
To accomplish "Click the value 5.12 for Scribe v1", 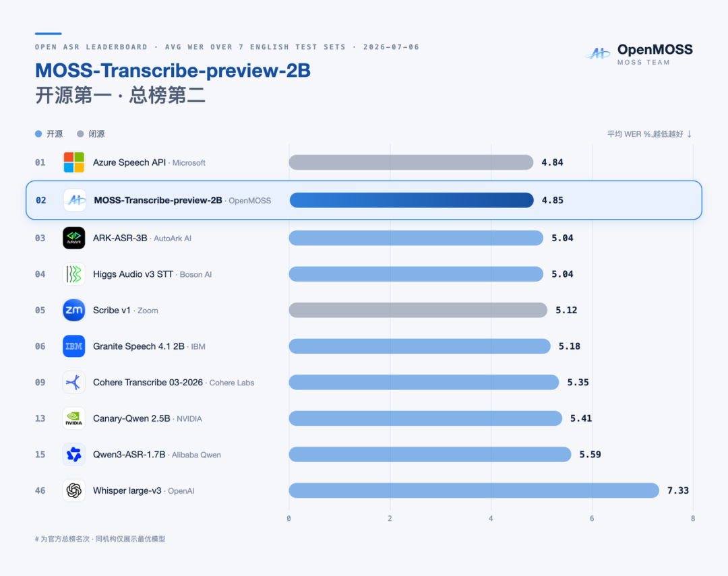I will point(566,310).
